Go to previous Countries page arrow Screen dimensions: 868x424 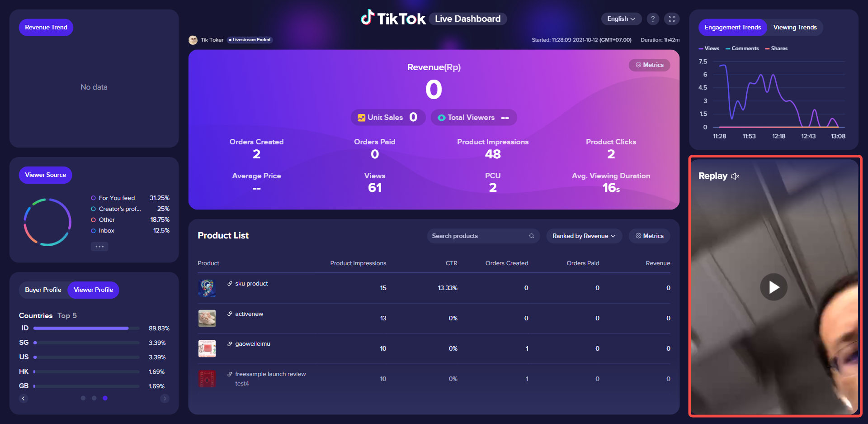point(24,398)
